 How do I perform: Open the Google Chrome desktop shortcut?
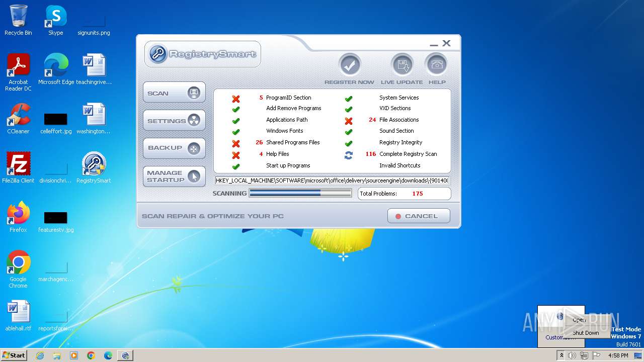click(18, 269)
